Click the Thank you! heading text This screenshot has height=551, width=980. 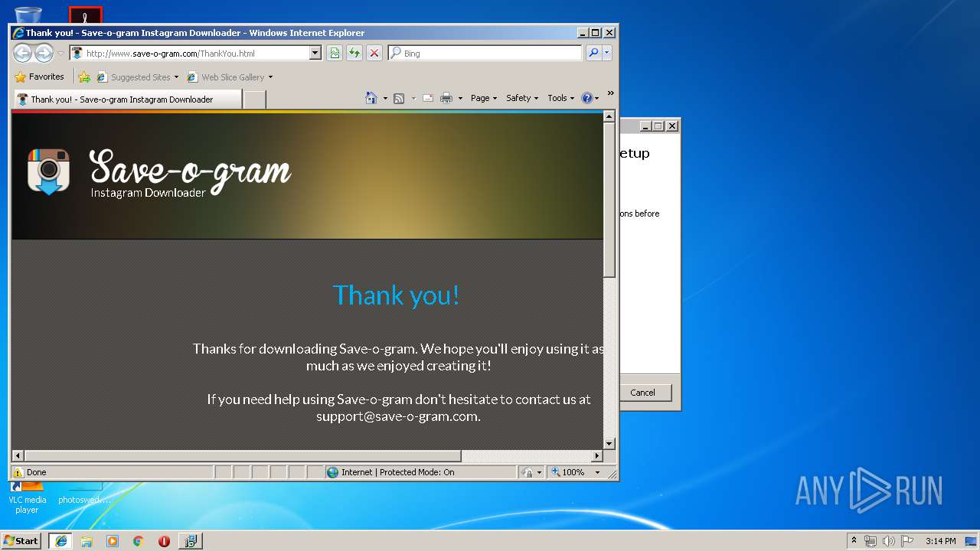(x=396, y=295)
